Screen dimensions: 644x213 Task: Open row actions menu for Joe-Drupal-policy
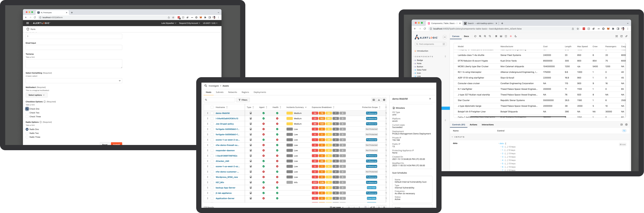(x=208, y=124)
